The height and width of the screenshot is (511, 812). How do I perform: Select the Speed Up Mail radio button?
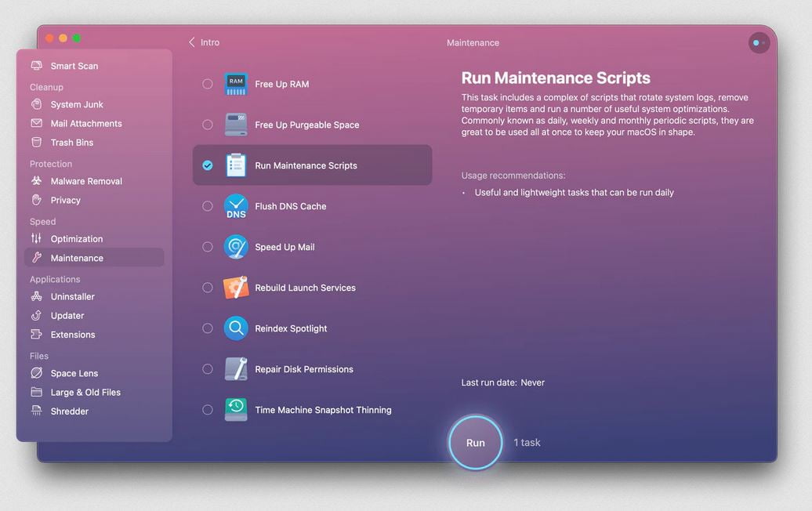click(x=207, y=247)
